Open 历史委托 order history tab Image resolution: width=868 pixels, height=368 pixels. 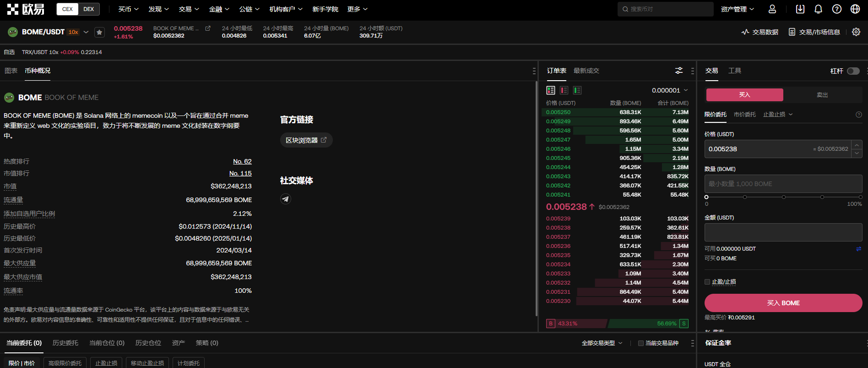[65, 343]
